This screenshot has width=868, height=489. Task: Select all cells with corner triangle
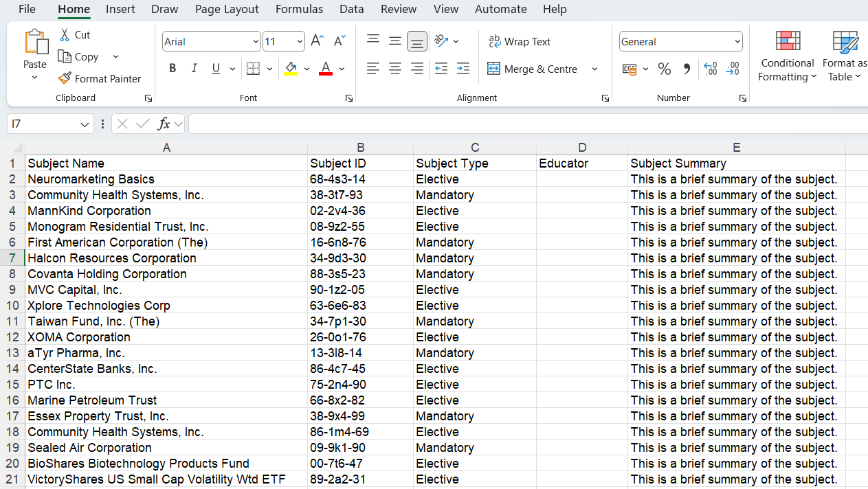pyautogui.click(x=13, y=148)
